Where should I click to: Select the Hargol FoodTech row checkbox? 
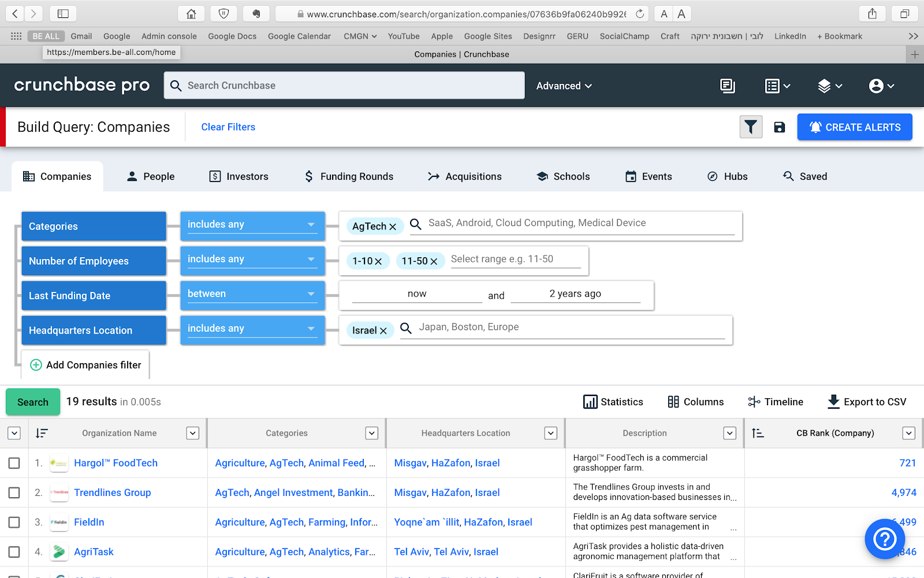click(14, 463)
